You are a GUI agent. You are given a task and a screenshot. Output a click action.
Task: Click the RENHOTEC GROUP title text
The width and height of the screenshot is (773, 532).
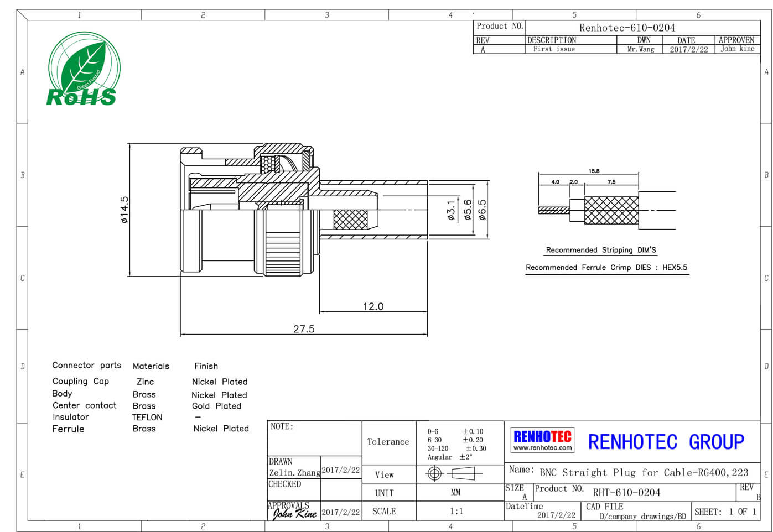coord(666,442)
